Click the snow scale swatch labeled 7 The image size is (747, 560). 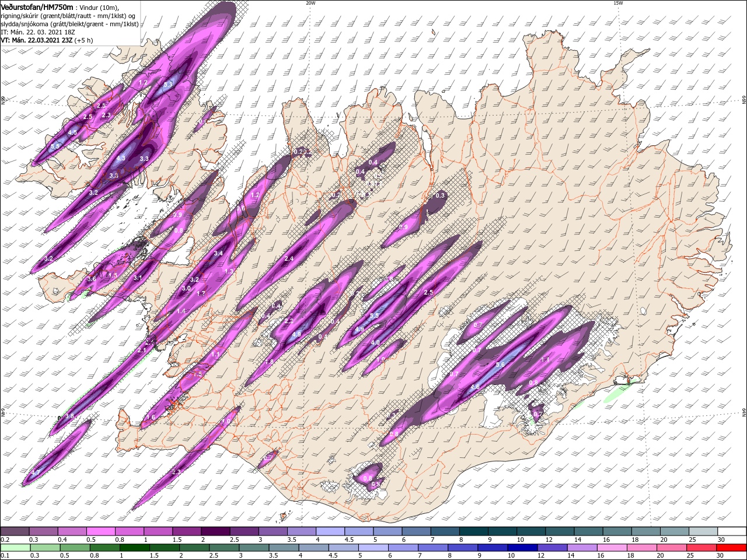(x=444, y=531)
